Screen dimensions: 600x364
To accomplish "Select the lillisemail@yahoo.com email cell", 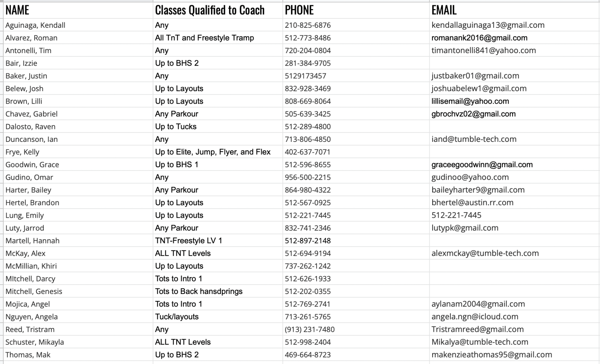I will pos(470,101).
